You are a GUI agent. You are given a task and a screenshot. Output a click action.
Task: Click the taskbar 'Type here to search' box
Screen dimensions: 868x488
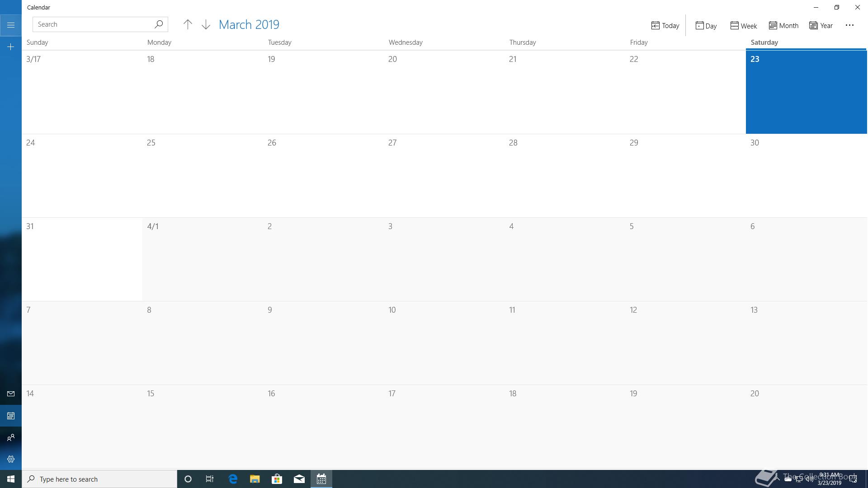point(99,479)
